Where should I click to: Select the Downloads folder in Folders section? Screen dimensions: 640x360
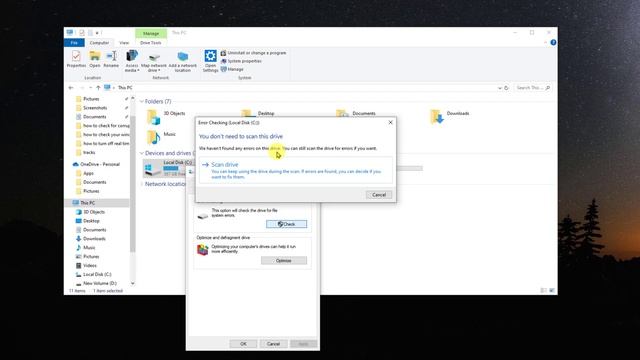tap(450, 117)
